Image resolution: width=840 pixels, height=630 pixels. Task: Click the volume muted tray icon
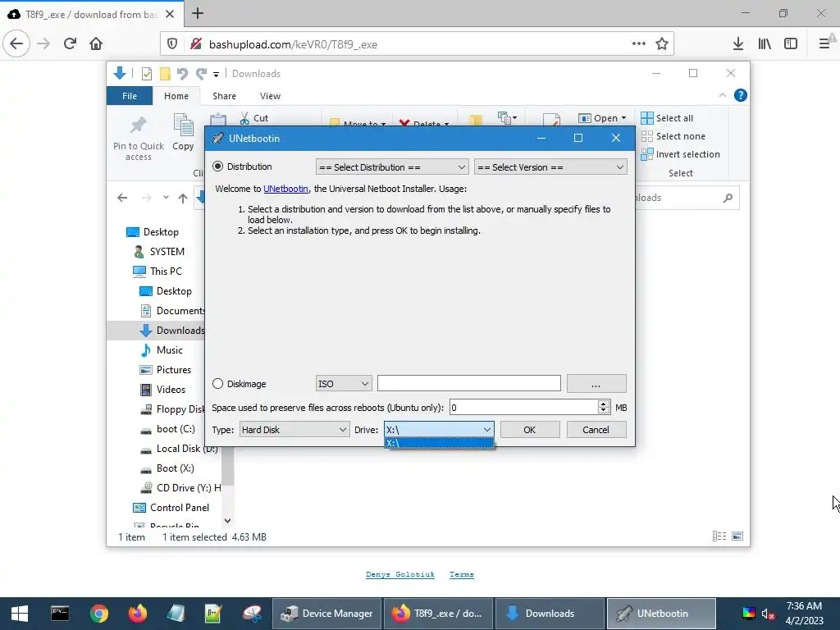[769, 614]
